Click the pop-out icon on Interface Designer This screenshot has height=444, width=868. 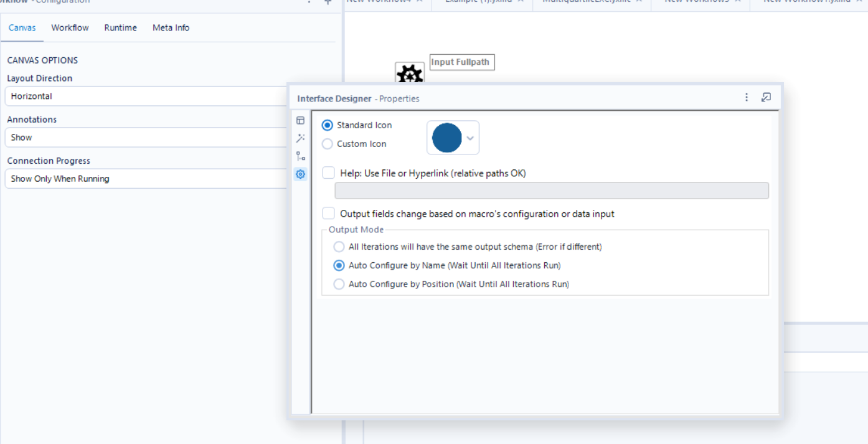point(766,97)
